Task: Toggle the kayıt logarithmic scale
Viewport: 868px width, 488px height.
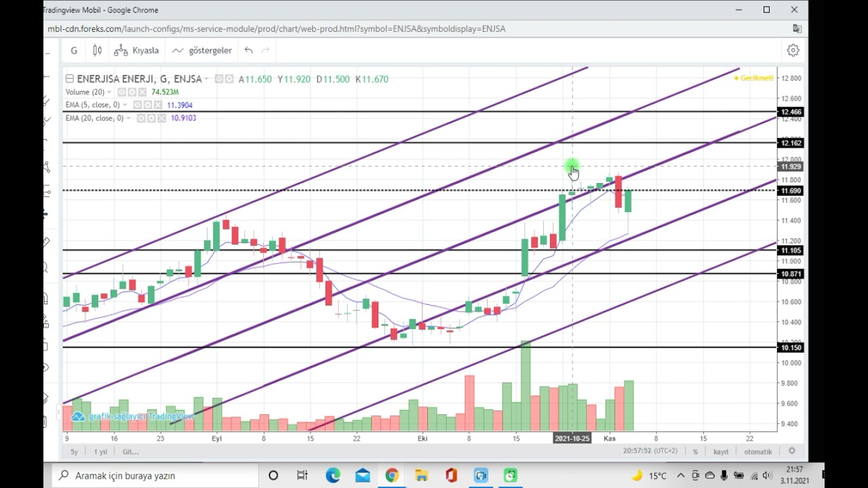Action: [x=721, y=451]
